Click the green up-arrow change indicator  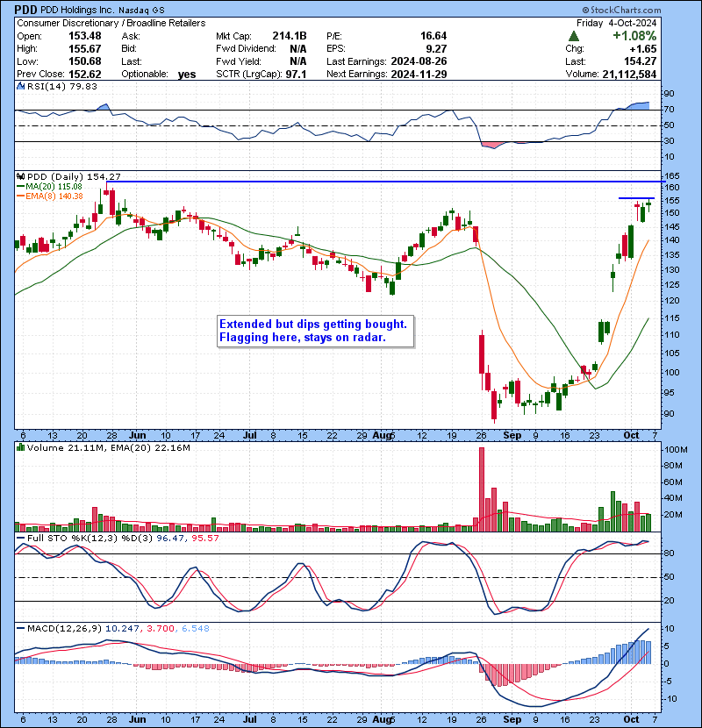(x=574, y=36)
